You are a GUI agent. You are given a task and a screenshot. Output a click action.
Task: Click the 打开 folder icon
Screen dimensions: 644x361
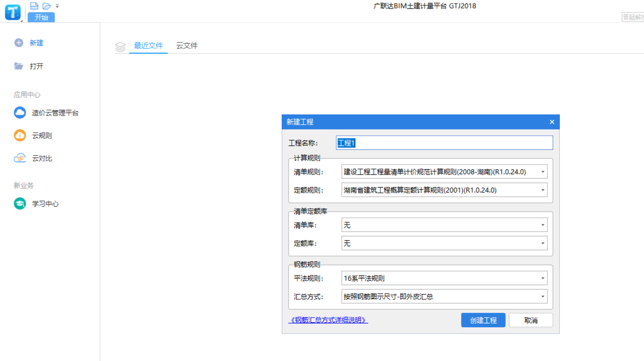tap(19, 66)
